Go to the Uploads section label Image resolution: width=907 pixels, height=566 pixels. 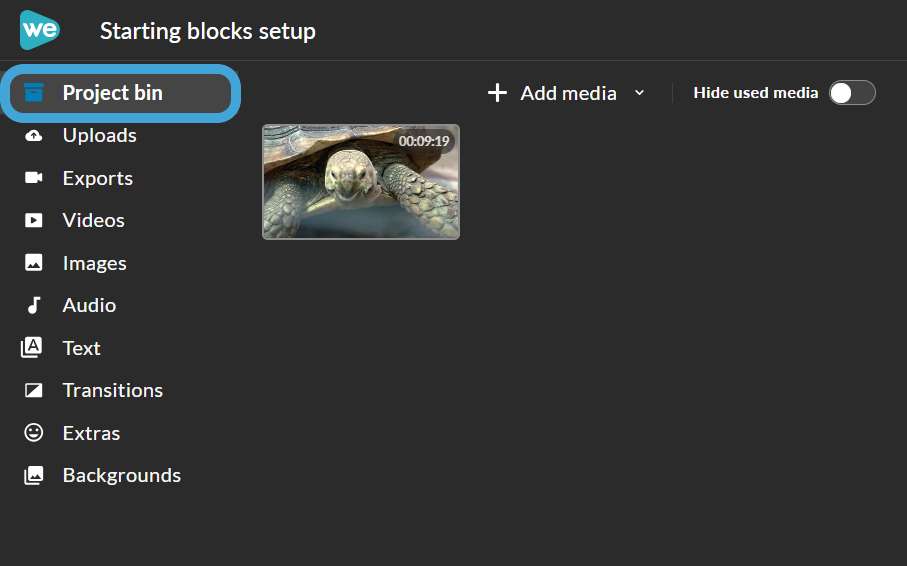click(x=99, y=135)
